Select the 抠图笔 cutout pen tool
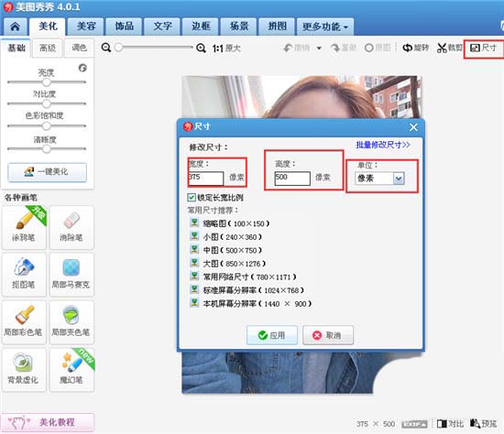 24,274
